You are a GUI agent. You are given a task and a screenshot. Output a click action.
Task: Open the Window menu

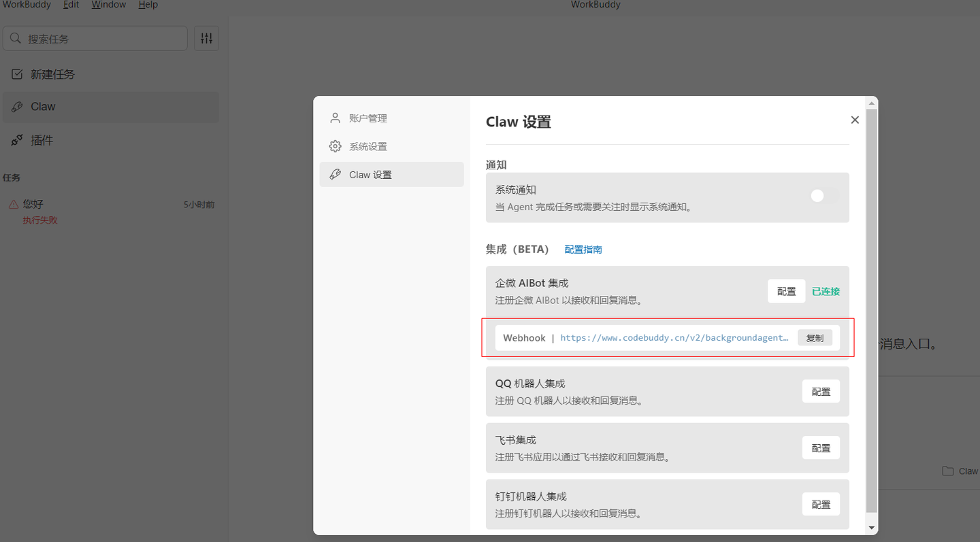pos(109,5)
